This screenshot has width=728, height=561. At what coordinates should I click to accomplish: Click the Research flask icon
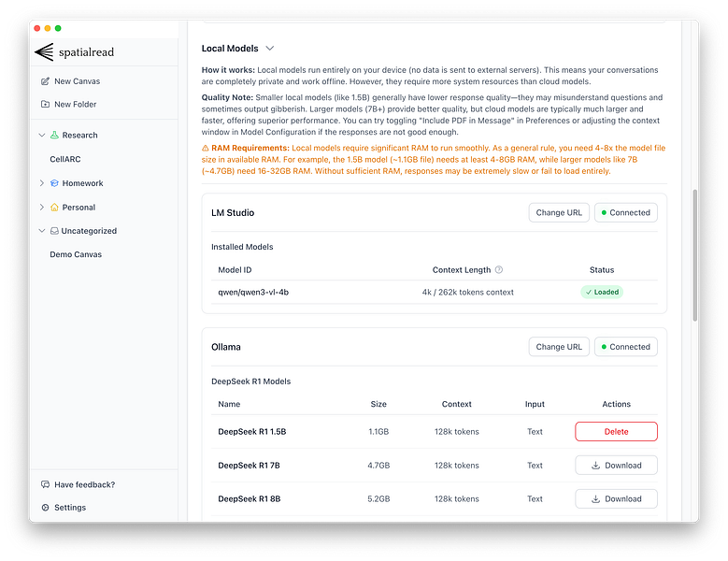click(x=54, y=136)
